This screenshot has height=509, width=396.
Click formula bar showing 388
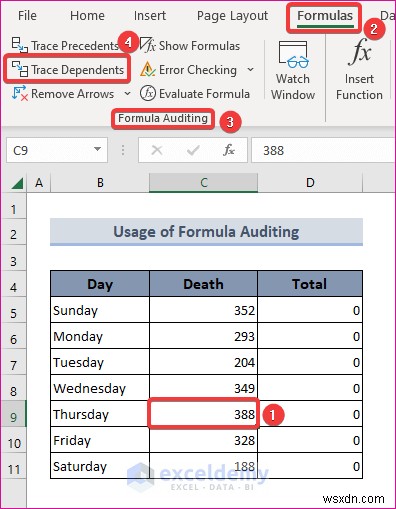323,150
